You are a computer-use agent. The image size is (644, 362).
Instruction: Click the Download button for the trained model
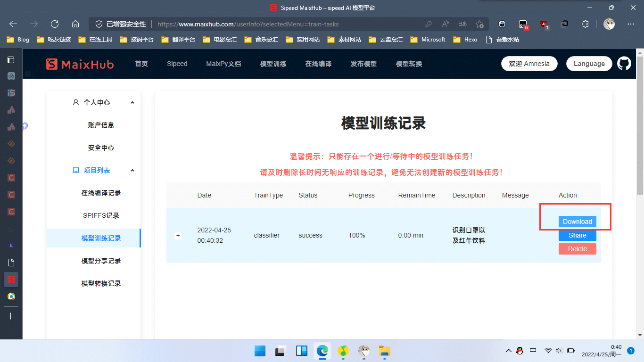[x=577, y=222]
